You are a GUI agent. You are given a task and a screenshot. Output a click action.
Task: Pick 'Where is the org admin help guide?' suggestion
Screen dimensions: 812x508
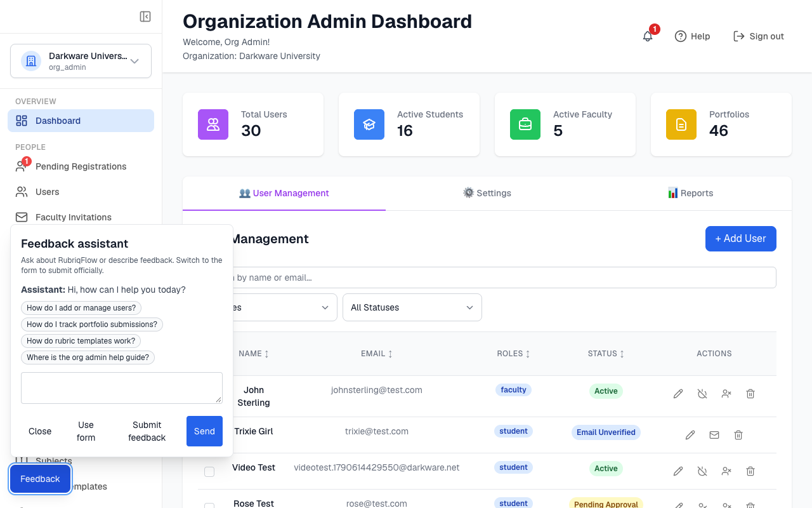pyautogui.click(x=88, y=358)
